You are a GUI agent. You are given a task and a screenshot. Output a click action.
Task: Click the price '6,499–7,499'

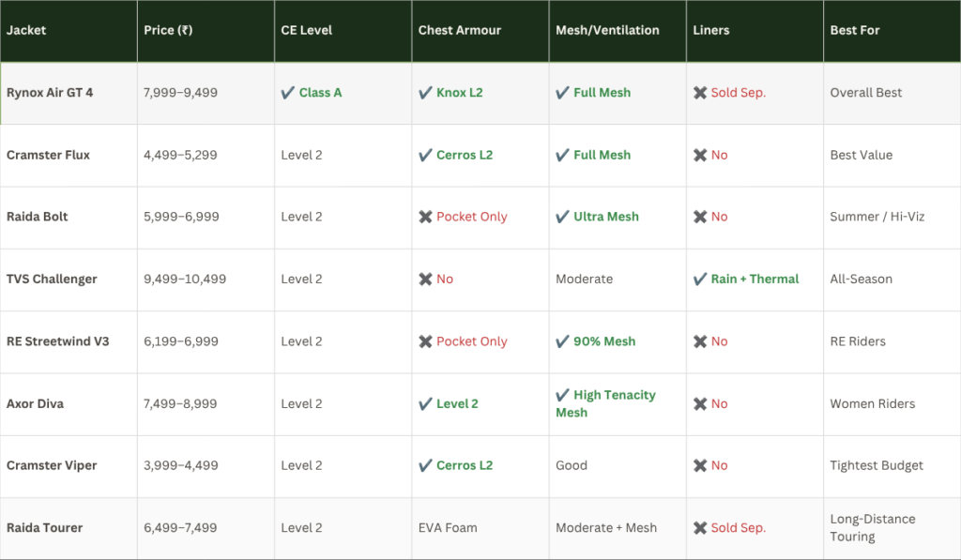180,527
